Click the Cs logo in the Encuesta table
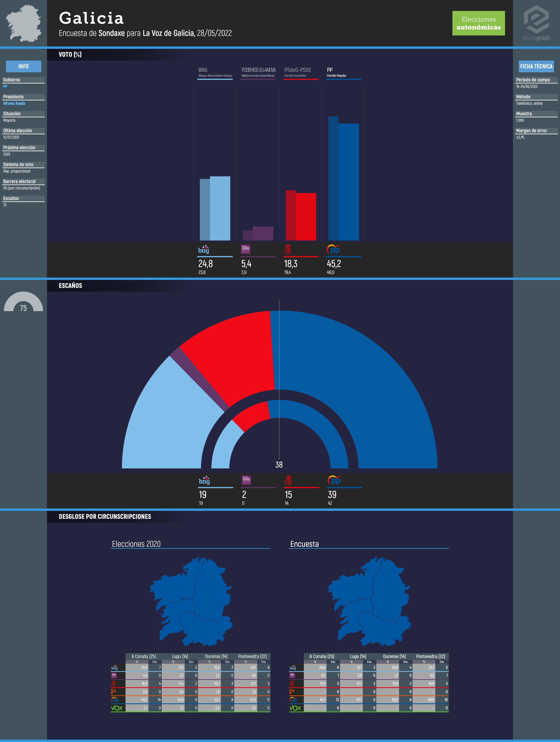This screenshot has width=560, height=742. 292,691
